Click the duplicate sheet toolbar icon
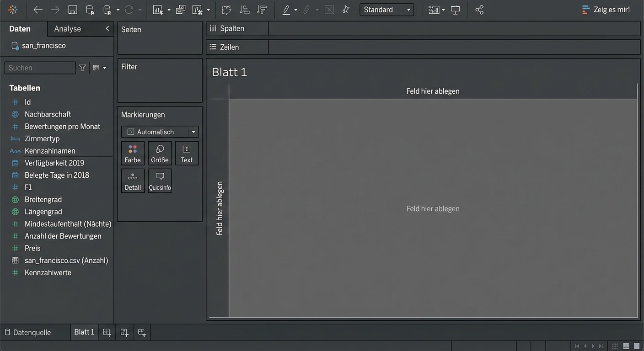This screenshot has height=351, width=644. point(180,10)
